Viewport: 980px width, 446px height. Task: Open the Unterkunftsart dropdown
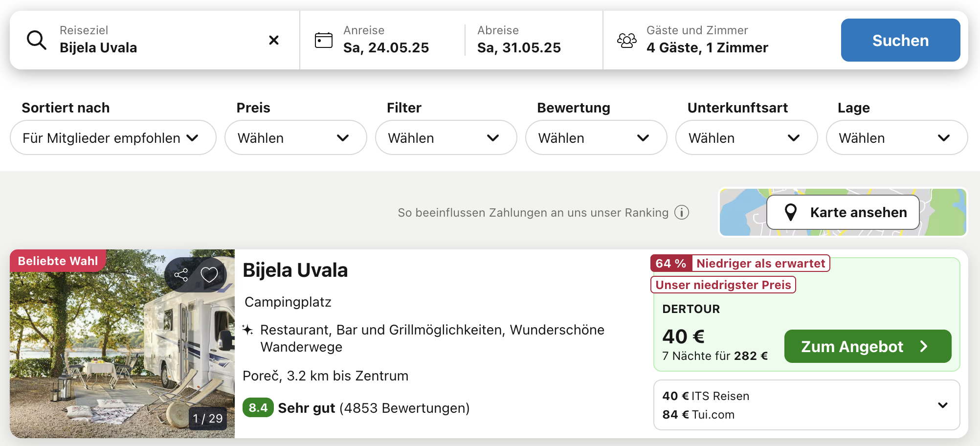click(x=746, y=138)
